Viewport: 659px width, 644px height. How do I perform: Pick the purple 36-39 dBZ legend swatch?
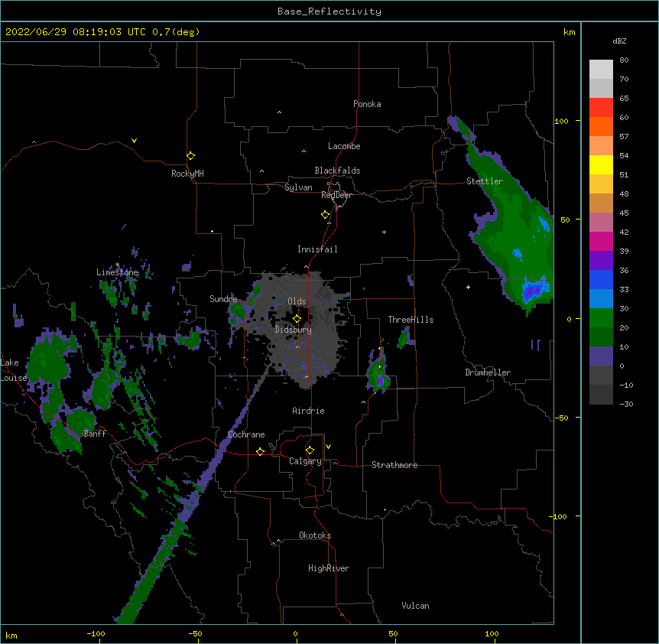[601, 260]
